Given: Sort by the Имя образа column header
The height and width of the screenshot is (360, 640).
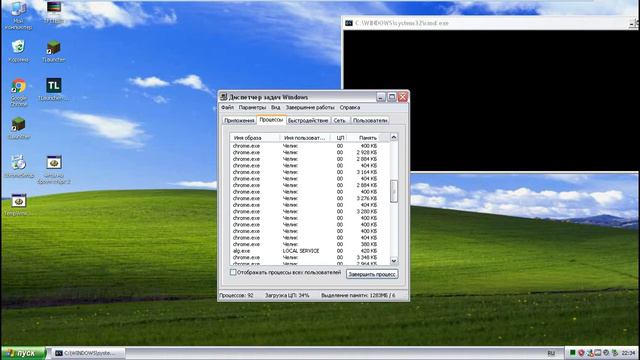Looking at the screenshot, I should coord(255,138).
